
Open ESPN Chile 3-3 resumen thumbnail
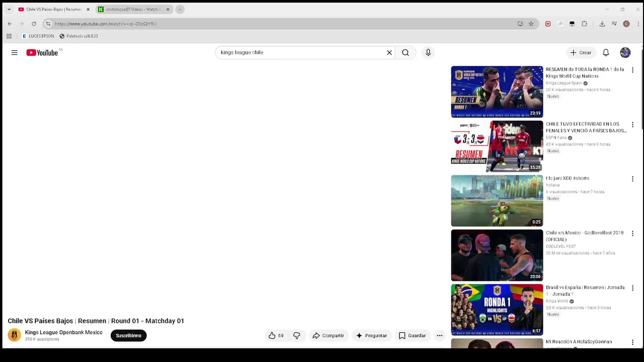pos(497,146)
